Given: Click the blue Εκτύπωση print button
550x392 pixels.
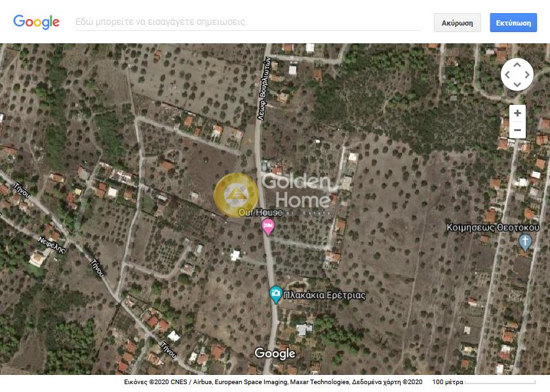Looking at the screenshot, I should pyautogui.click(x=513, y=23).
